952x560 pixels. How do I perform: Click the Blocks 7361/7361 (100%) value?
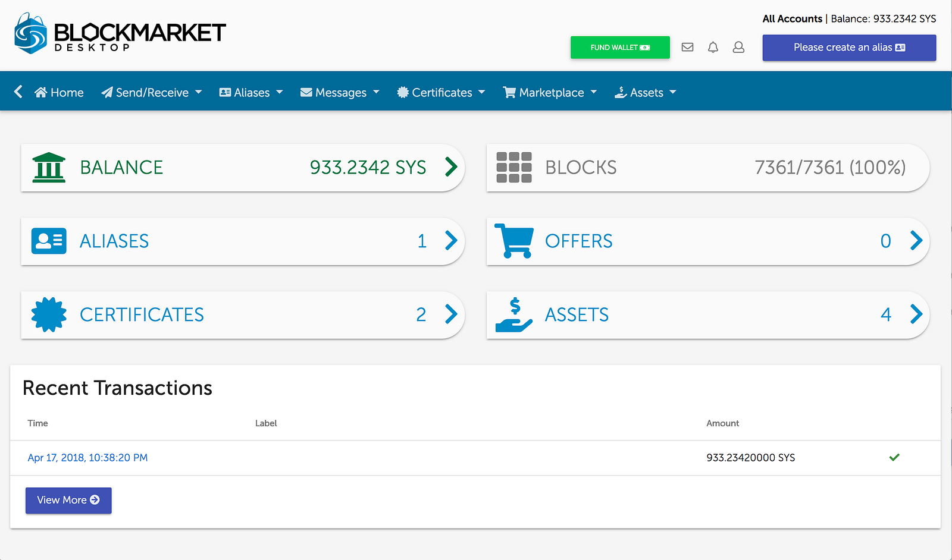pyautogui.click(x=830, y=168)
